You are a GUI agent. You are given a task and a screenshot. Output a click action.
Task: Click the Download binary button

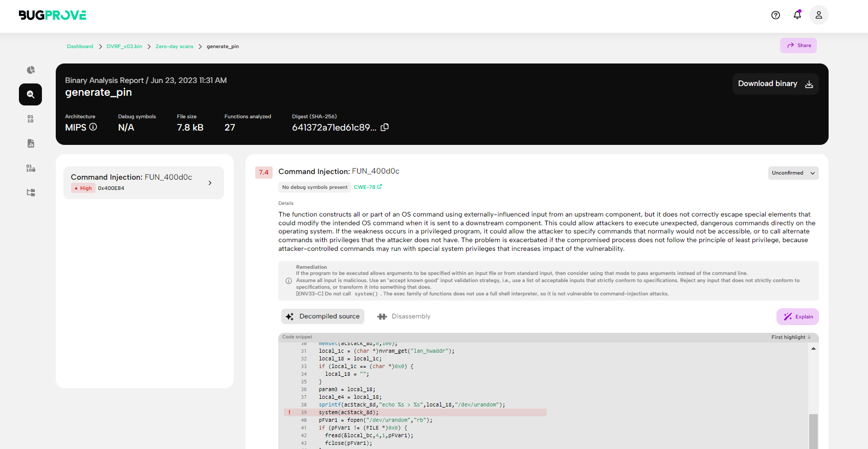click(x=775, y=84)
